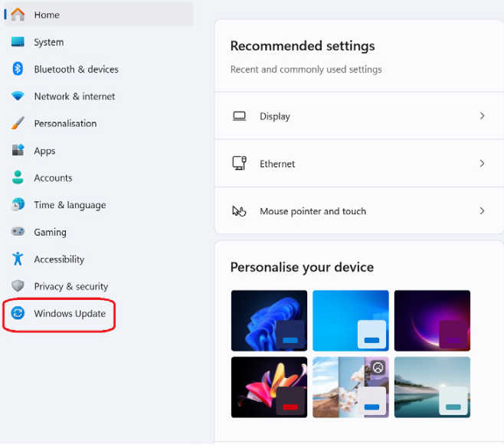Open the Apps icon in sidebar
Image resolution: width=504 pixels, height=447 pixels.
18,150
